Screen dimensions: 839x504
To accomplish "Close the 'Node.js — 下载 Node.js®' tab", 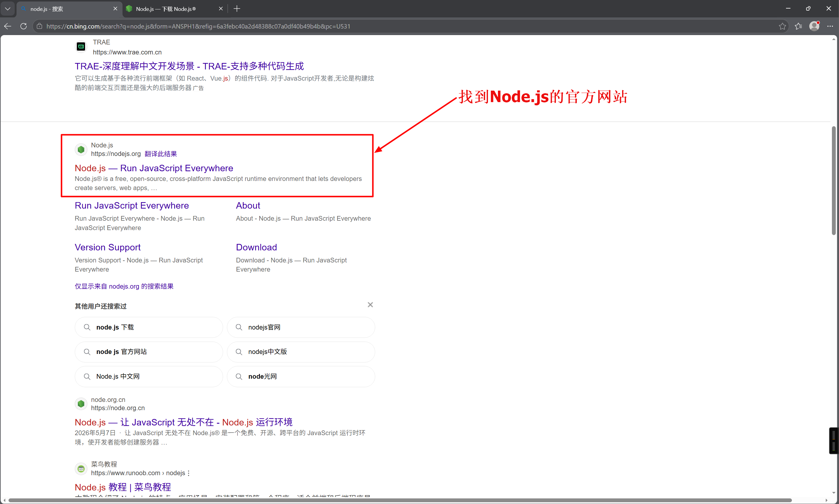I will [221, 9].
